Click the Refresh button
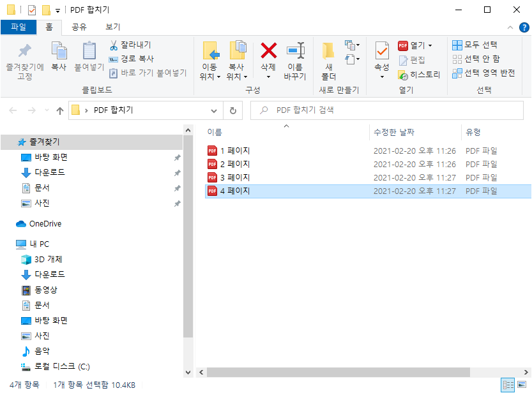Image resolution: width=532 pixels, height=393 pixels. [x=232, y=110]
